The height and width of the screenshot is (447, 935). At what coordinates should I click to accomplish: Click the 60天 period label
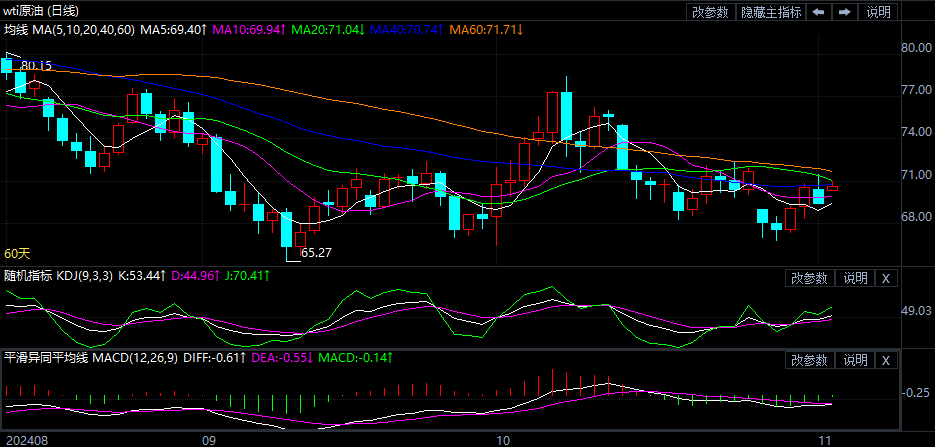point(17,254)
